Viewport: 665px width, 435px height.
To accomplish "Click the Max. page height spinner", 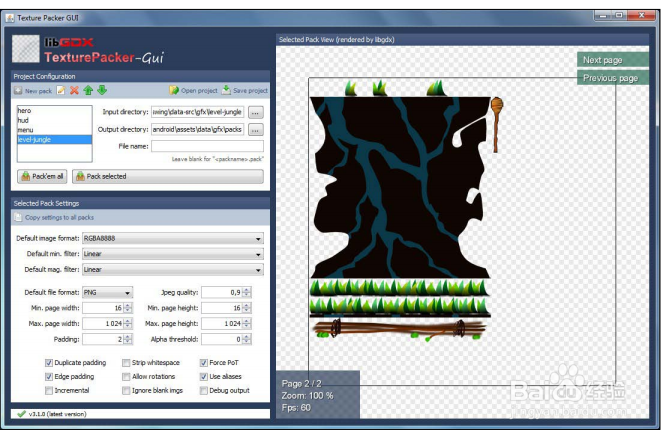I will [x=226, y=324].
